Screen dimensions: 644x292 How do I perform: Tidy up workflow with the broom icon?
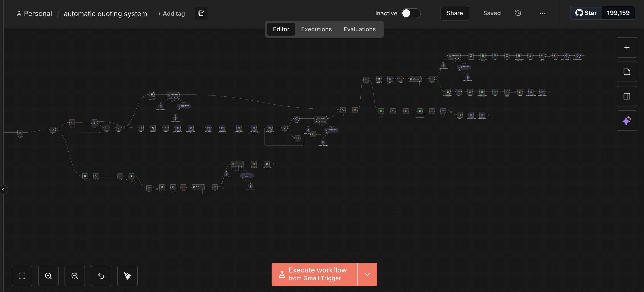tap(128, 276)
